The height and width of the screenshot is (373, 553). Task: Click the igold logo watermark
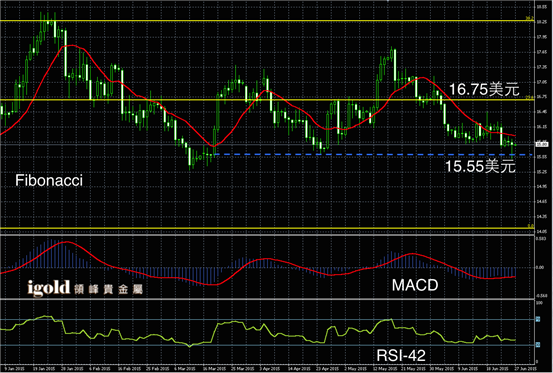pyautogui.click(x=49, y=288)
